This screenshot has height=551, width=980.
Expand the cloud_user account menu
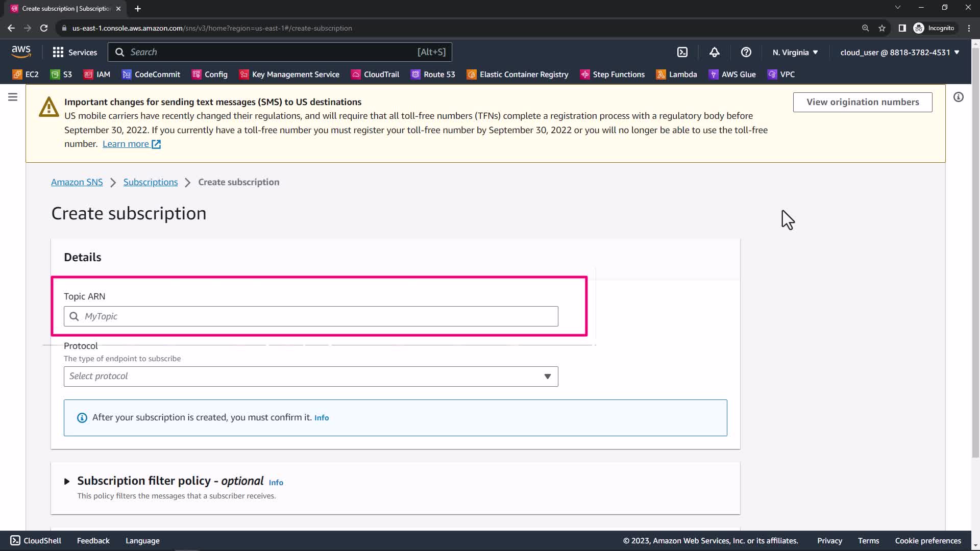coord(899,52)
